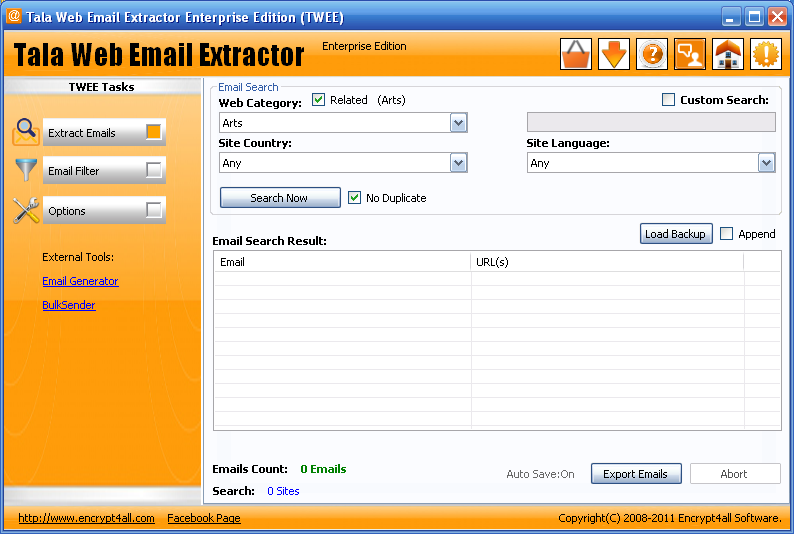Maximize the TWEE window
Image resolution: width=794 pixels, height=534 pixels.
click(x=754, y=17)
